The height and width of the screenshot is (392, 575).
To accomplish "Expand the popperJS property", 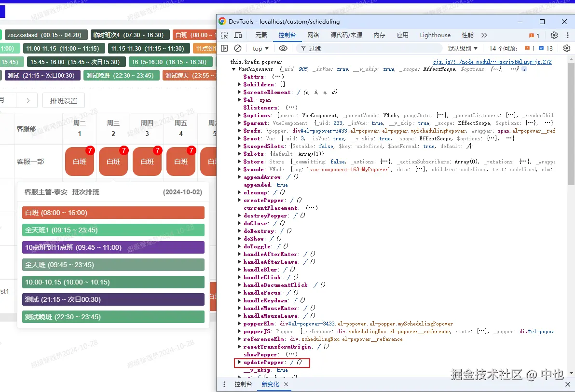I will [239, 331].
